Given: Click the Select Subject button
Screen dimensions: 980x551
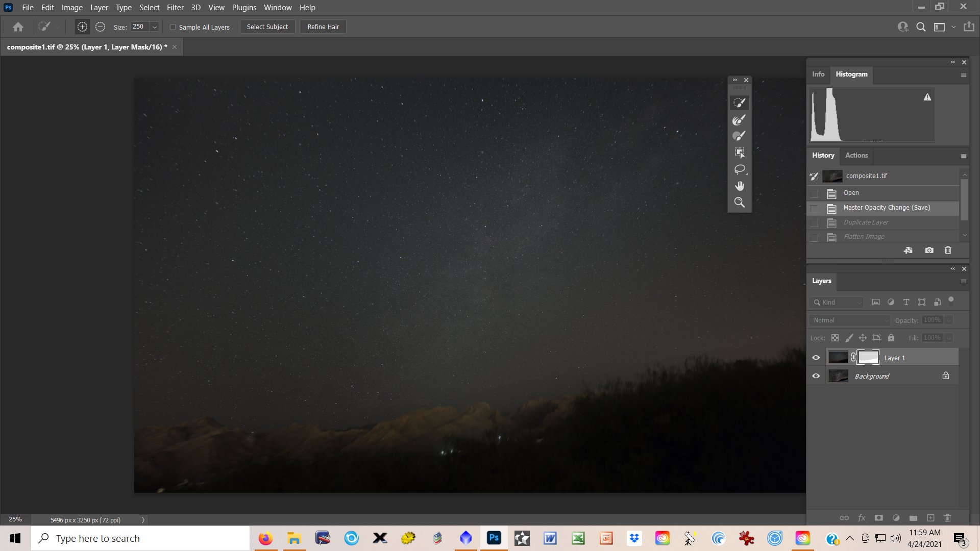Looking at the screenshot, I should pos(267,27).
